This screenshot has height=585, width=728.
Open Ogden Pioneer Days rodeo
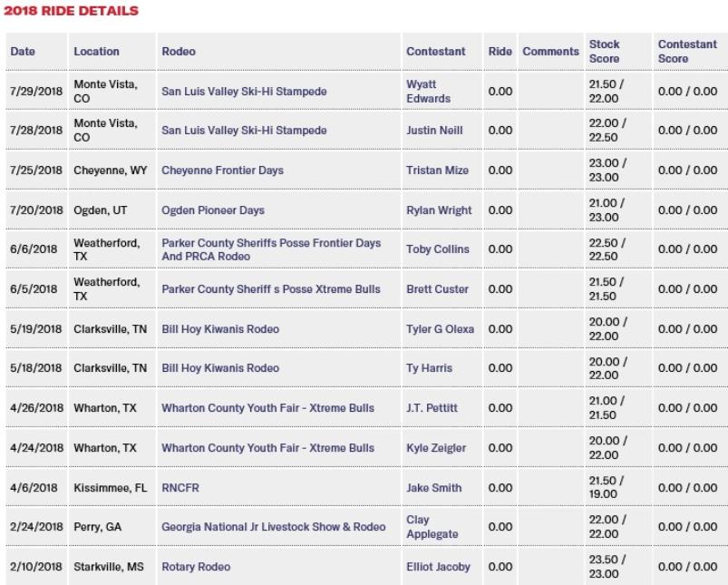[x=213, y=210]
